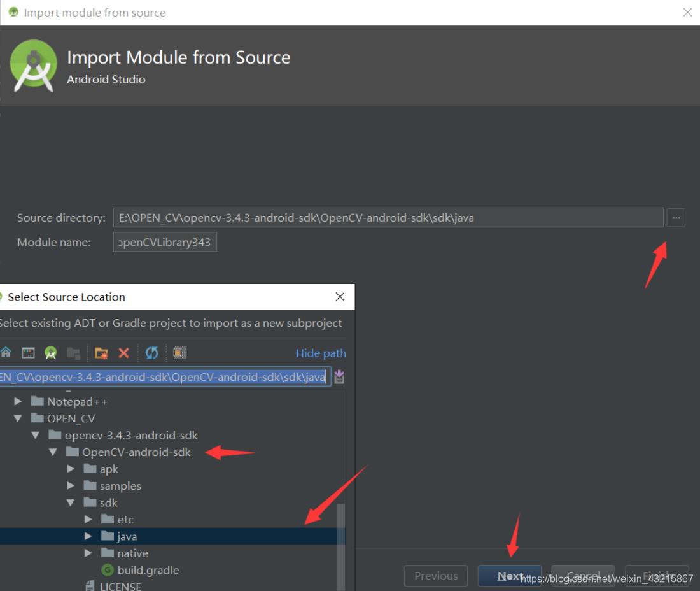Viewport: 700px width, 591px height.
Task: Close the Select Source Location dialog
Action: pyautogui.click(x=340, y=297)
